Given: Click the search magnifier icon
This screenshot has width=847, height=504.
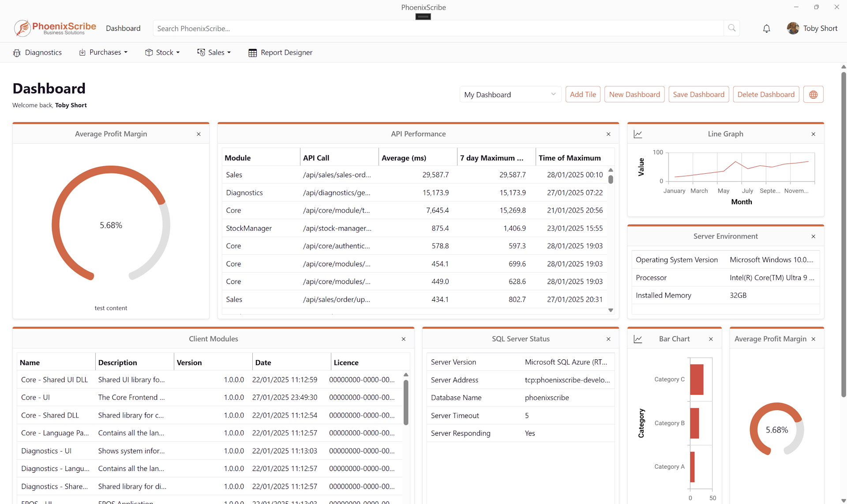Looking at the screenshot, I should [731, 28].
